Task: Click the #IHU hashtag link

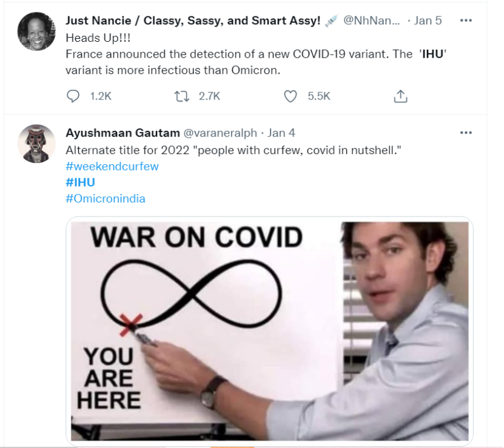Action: tap(80, 182)
